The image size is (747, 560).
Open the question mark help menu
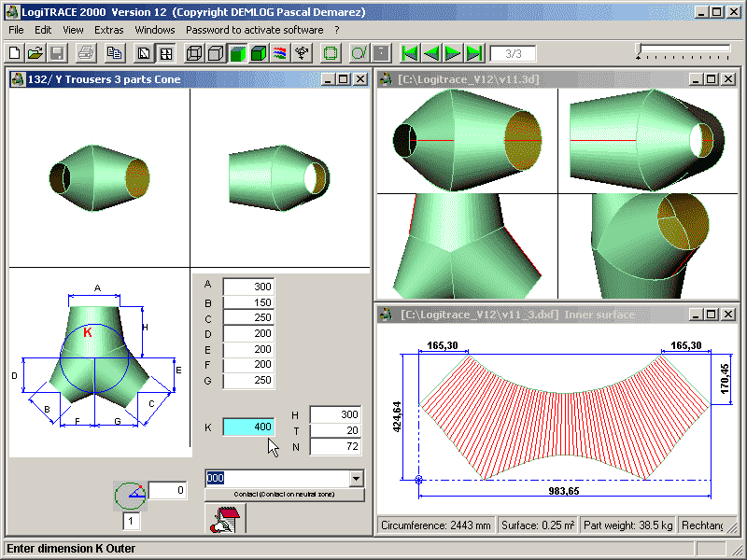pos(337,30)
